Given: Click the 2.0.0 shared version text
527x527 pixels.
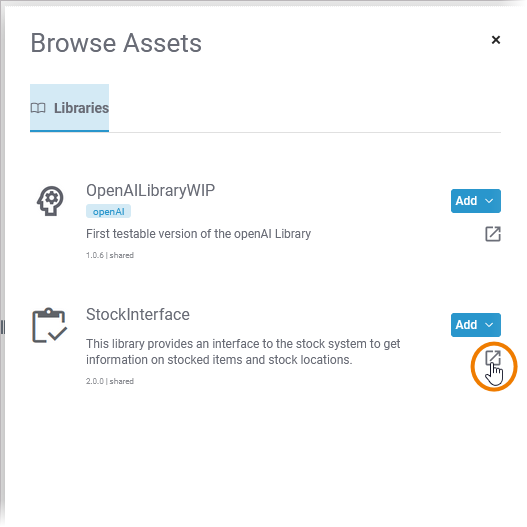Looking at the screenshot, I should (110, 381).
